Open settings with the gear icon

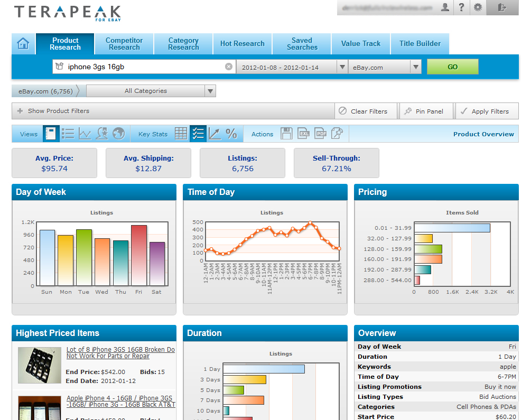pos(478,8)
